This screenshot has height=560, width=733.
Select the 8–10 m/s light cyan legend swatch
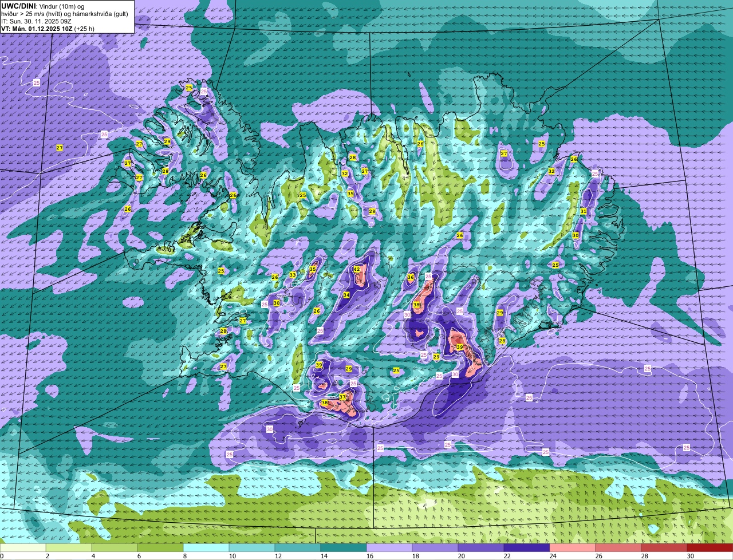pos(206,548)
